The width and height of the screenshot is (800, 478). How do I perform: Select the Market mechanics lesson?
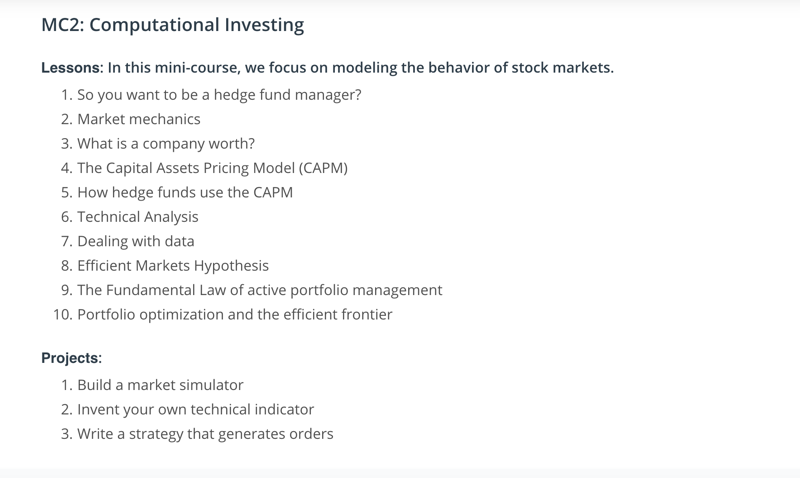pyautogui.click(x=139, y=119)
